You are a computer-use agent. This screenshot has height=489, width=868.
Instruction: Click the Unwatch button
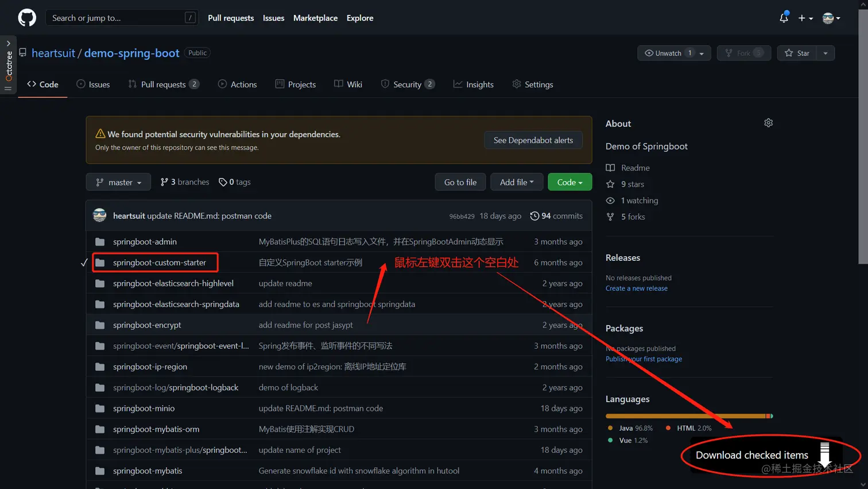coord(674,53)
